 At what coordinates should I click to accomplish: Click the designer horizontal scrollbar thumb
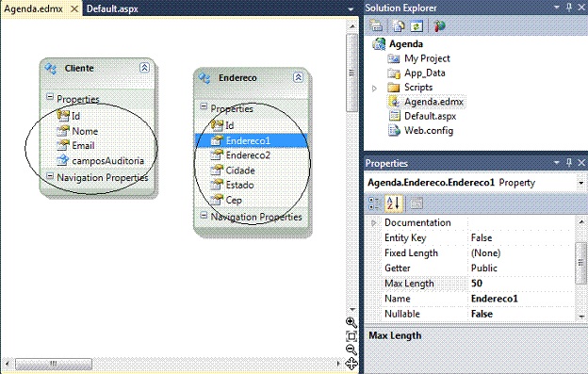[x=54, y=364]
